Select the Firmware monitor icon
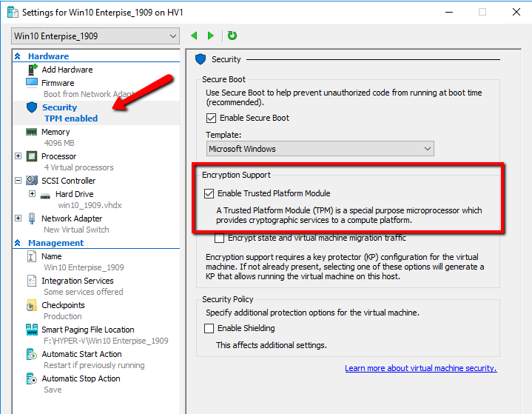The image size is (532, 414). pos(32,82)
